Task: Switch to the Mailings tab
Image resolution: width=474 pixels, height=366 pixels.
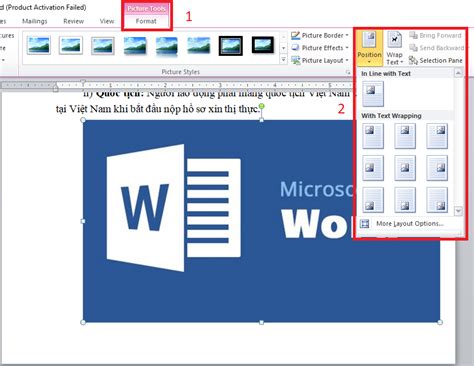Action: coord(35,21)
